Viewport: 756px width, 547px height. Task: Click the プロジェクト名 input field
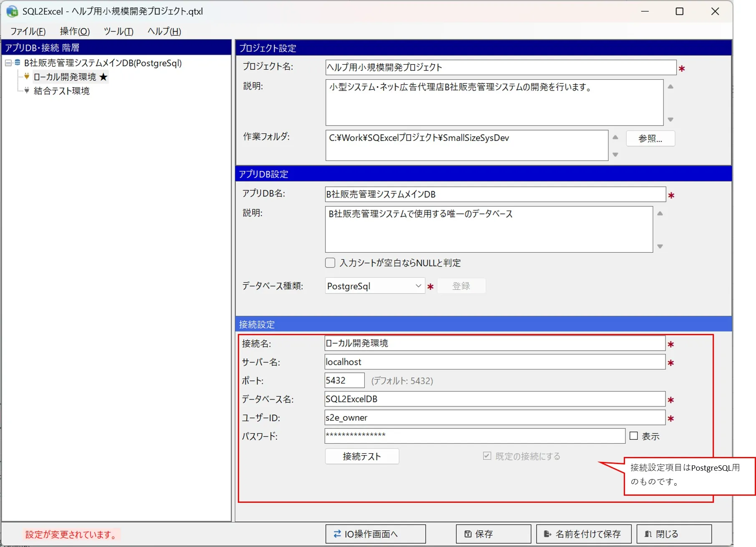click(501, 67)
